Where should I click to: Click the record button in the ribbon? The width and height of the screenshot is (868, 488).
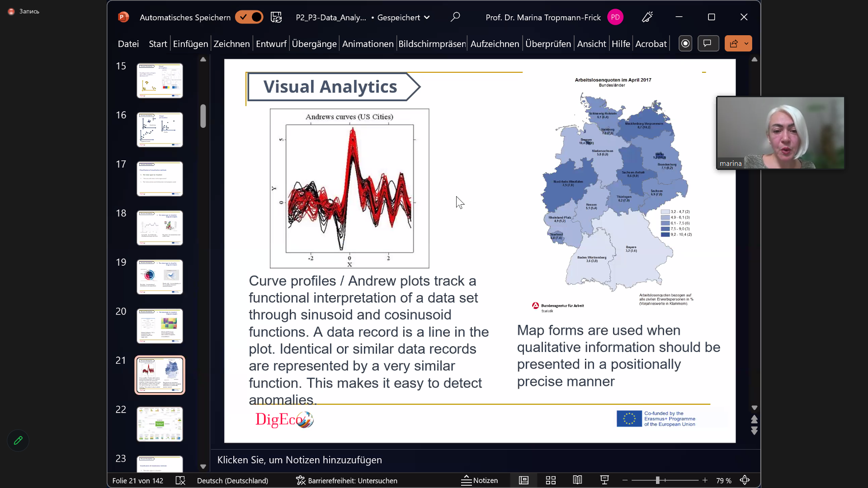(x=685, y=43)
